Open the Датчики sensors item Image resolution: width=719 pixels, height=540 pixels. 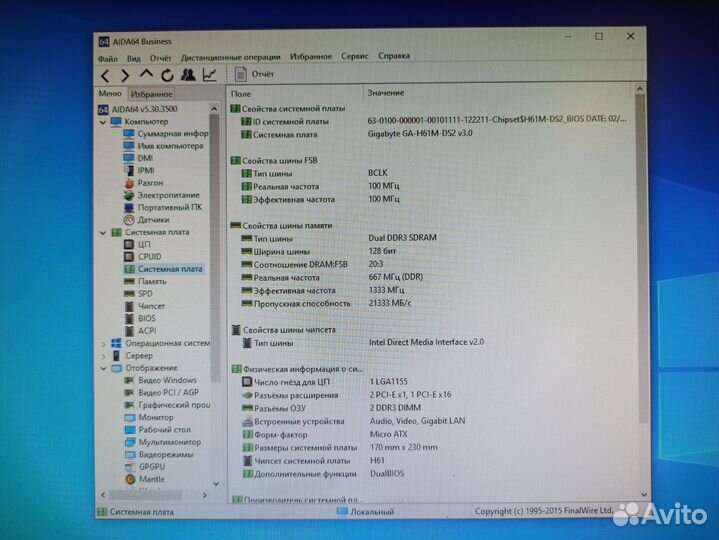[147, 220]
